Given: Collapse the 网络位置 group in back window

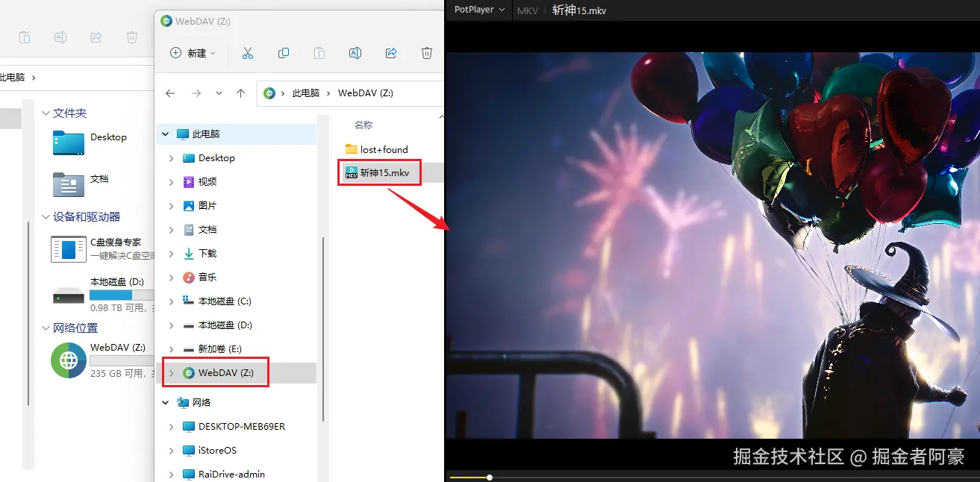Looking at the screenshot, I should coord(46,328).
